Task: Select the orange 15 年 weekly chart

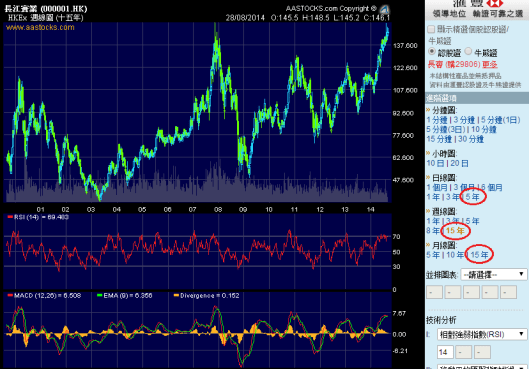Action: point(455,231)
